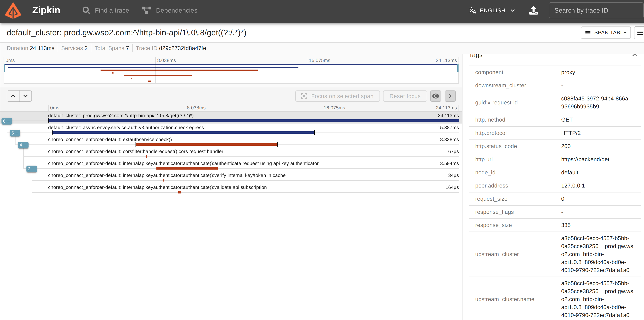Click the Trace ID d29c2732fd8a47fe text
This screenshot has height=320, width=644.
click(x=171, y=48)
